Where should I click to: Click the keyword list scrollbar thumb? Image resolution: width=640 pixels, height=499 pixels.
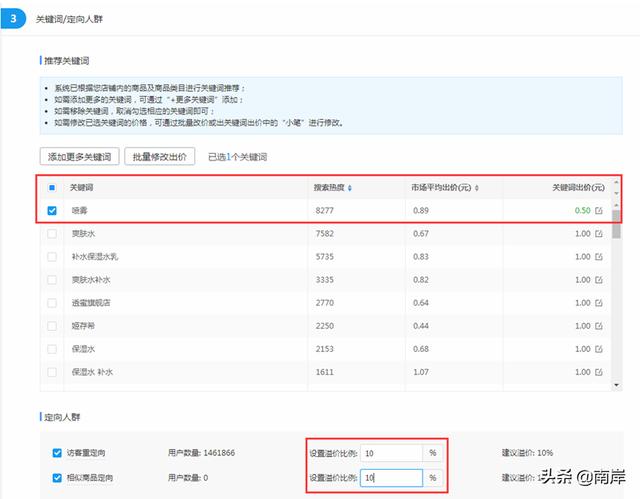[616, 224]
